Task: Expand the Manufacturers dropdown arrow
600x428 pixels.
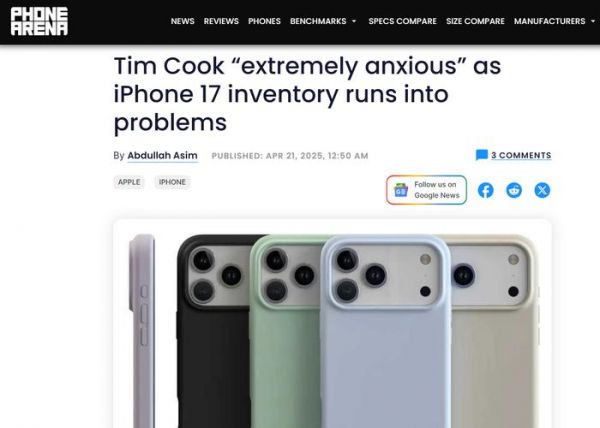Action: [593, 21]
